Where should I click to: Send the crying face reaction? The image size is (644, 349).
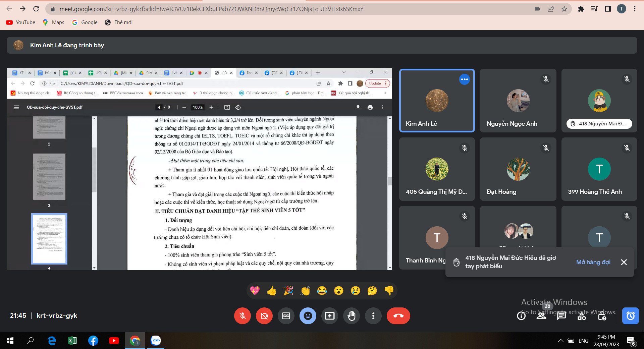pyautogui.click(x=356, y=290)
